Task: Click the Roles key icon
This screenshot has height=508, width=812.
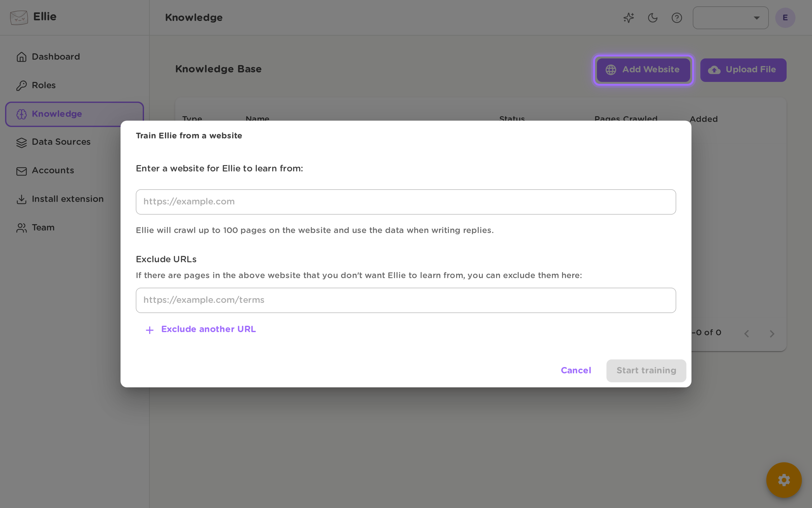Action: coord(22,86)
